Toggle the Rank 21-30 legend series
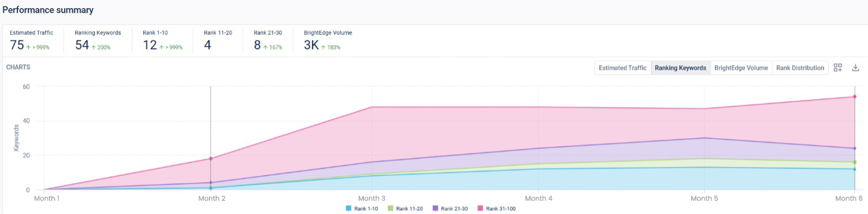 (450, 208)
